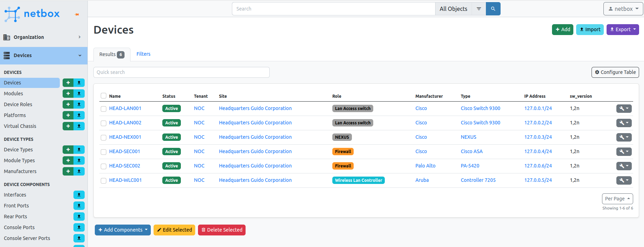Add a device role with plus icon
This screenshot has height=247, width=644.
(x=68, y=104)
